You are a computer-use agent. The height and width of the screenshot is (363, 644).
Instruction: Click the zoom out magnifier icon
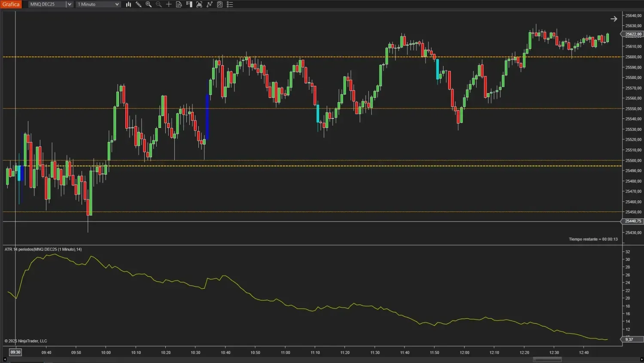point(158,4)
